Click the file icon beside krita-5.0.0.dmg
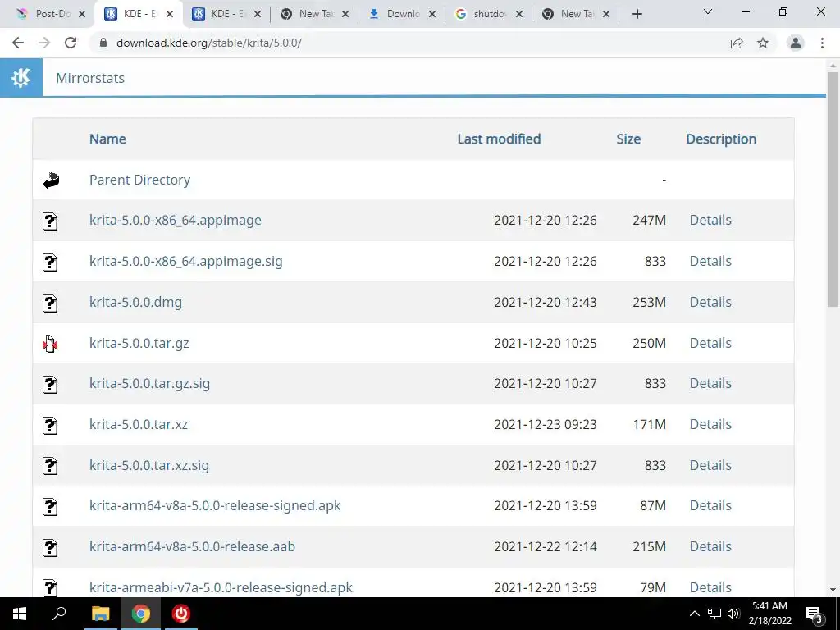The image size is (840, 630). [x=50, y=303]
